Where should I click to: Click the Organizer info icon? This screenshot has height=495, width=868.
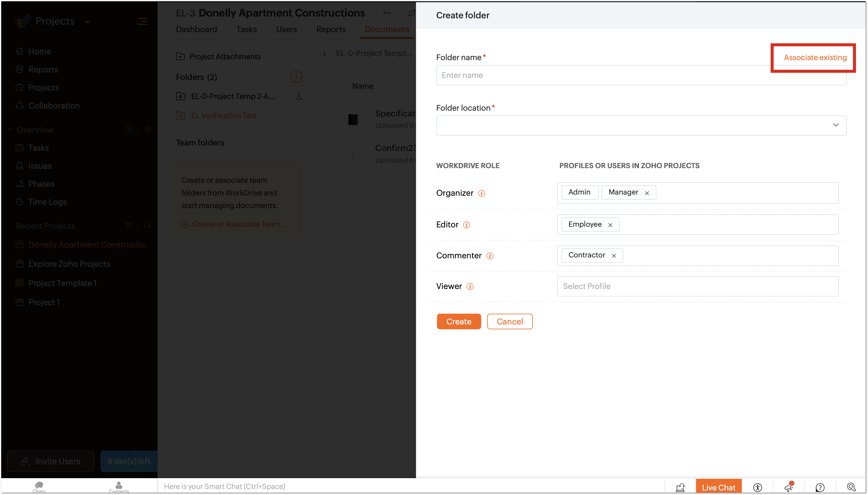481,193
